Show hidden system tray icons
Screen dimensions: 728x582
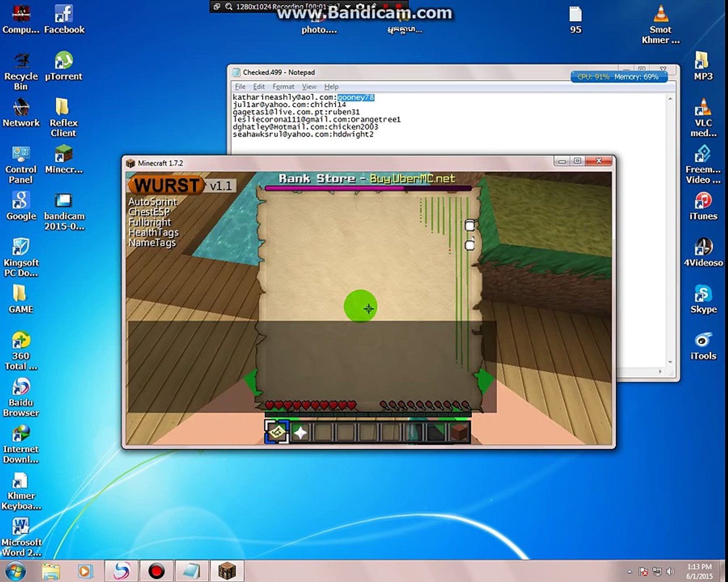[629, 572]
